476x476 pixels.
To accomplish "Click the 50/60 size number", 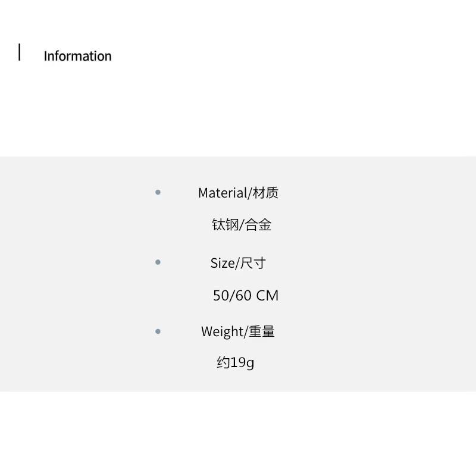I will click(x=233, y=296).
